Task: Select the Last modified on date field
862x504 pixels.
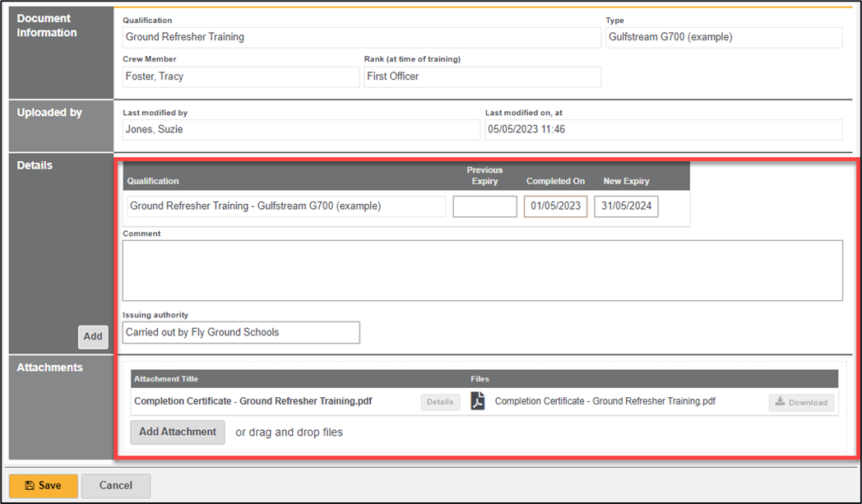Action: 663,130
